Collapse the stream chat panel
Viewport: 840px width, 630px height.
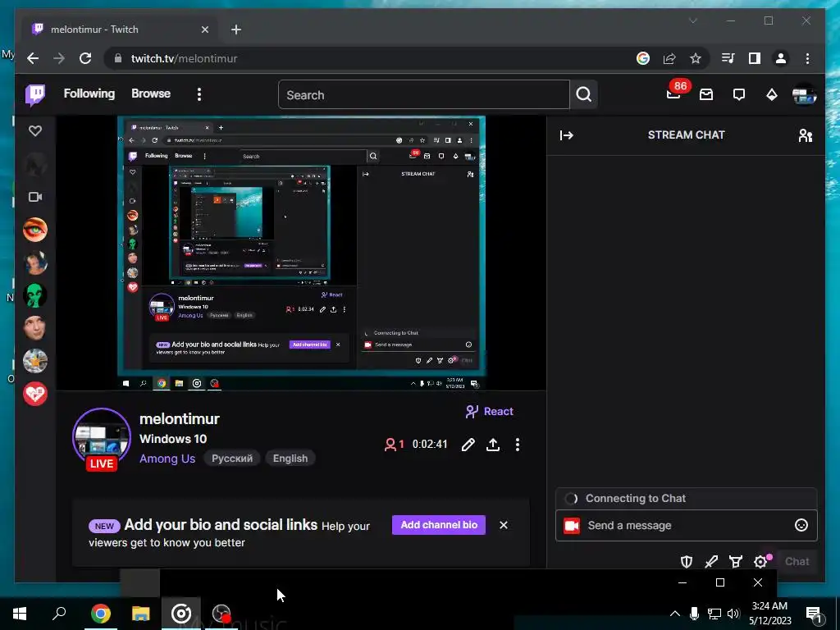[x=566, y=135]
